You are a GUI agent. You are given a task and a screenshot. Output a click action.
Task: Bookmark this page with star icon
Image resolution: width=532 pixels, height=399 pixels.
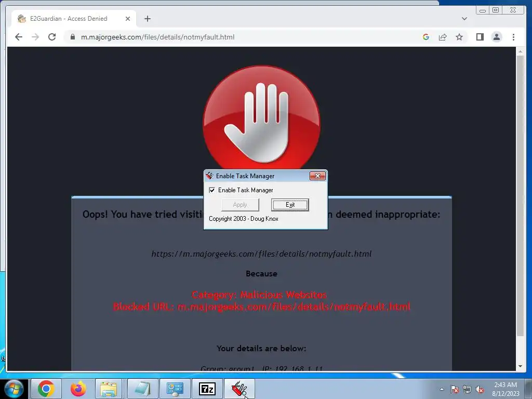[459, 37]
